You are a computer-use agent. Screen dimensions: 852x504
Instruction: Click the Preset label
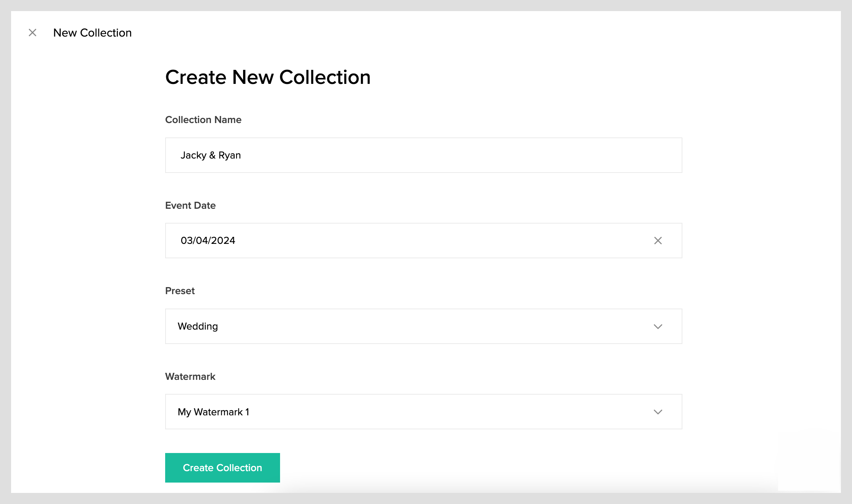[x=180, y=291]
